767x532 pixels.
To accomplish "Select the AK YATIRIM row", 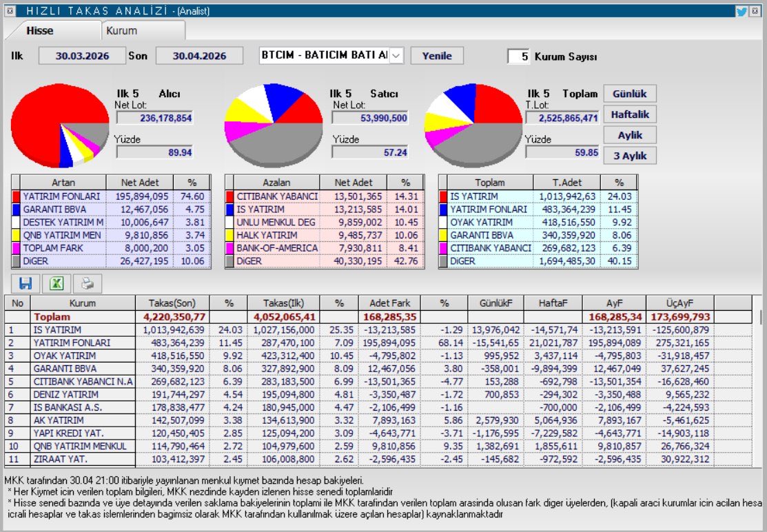I will (x=378, y=420).
